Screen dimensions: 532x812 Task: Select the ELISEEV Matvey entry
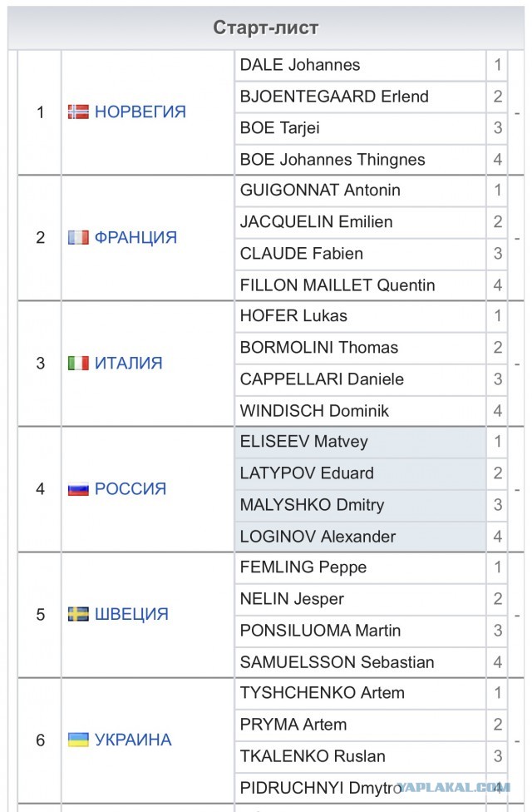pyautogui.click(x=303, y=442)
